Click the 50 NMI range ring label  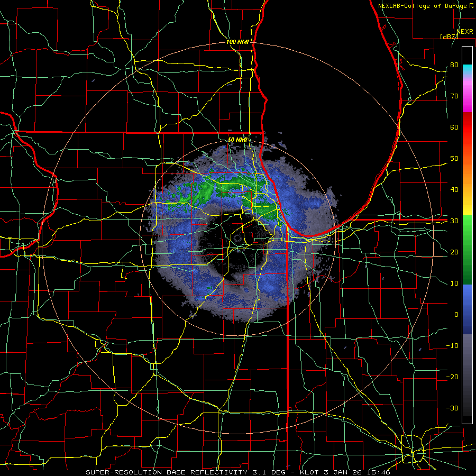(237, 140)
